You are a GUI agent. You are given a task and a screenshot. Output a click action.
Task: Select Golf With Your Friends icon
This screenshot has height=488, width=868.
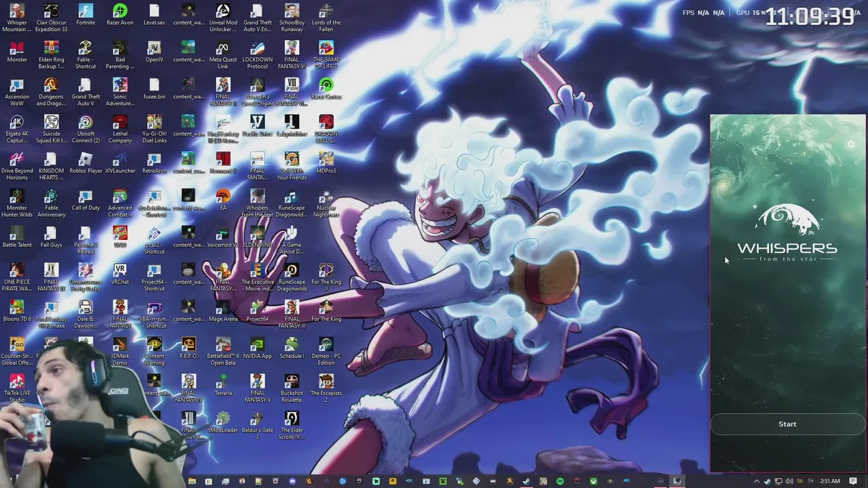pos(292,166)
